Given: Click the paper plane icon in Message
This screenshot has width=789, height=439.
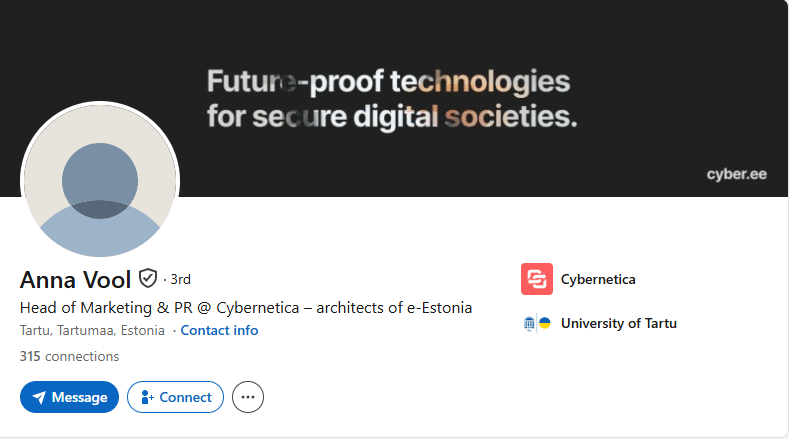Looking at the screenshot, I should click(x=39, y=397).
